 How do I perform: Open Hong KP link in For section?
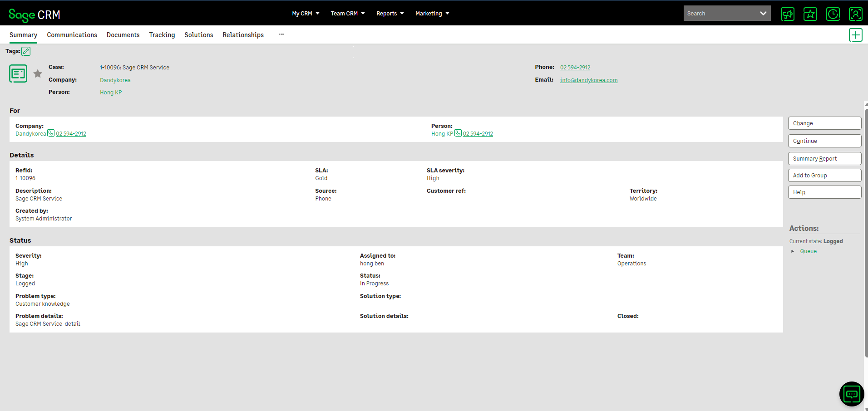pos(442,134)
